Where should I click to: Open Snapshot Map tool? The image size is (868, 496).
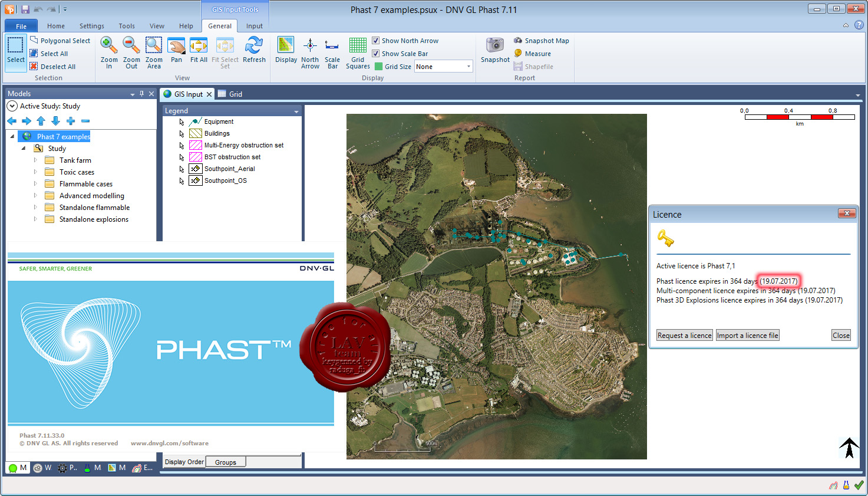pos(541,41)
